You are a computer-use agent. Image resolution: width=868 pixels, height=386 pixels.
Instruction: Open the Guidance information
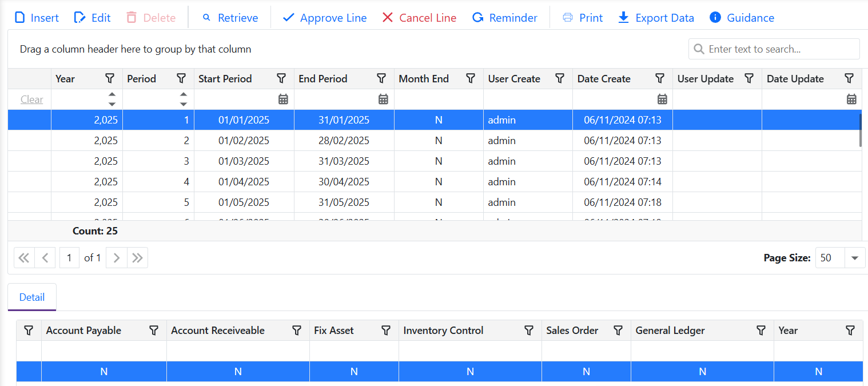coord(742,18)
